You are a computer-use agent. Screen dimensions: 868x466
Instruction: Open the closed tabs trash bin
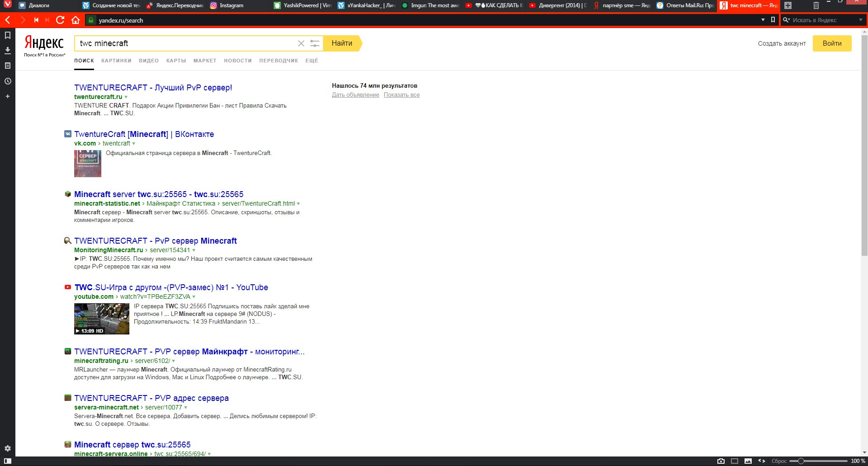[816, 5]
